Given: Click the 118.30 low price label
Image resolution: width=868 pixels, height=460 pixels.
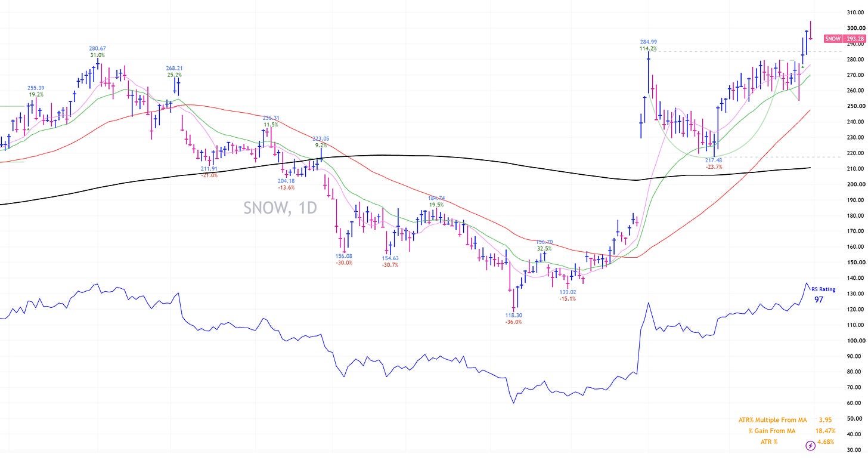Looking at the screenshot, I should tap(513, 315).
